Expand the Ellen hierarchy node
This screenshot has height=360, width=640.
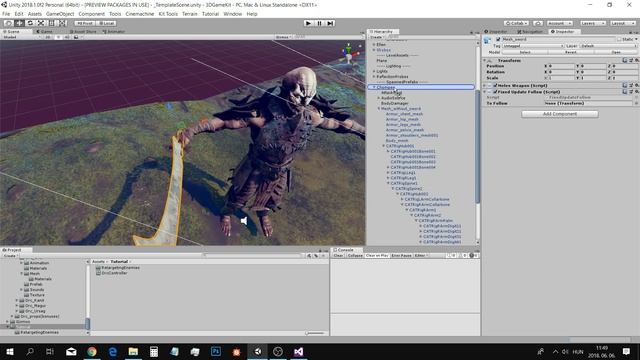(373, 44)
